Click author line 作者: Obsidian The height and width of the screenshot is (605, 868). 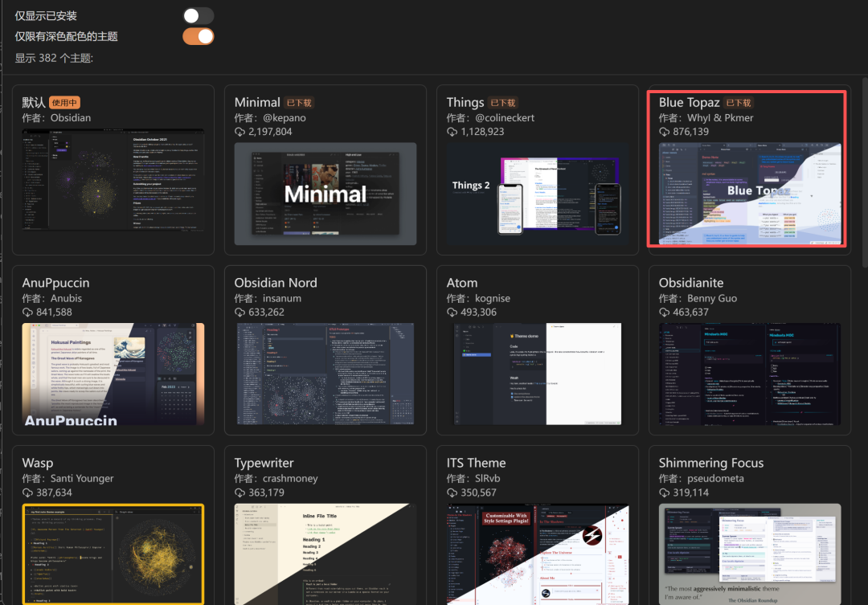[56, 118]
